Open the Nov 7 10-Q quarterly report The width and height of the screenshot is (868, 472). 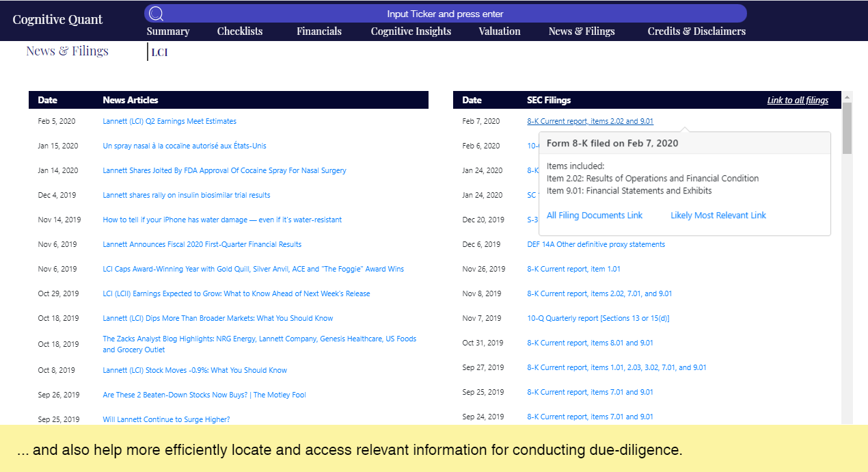click(x=598, y=318)
